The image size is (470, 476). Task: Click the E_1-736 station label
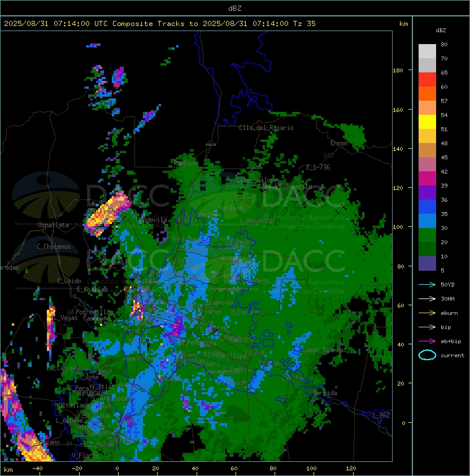click(318, 167)
